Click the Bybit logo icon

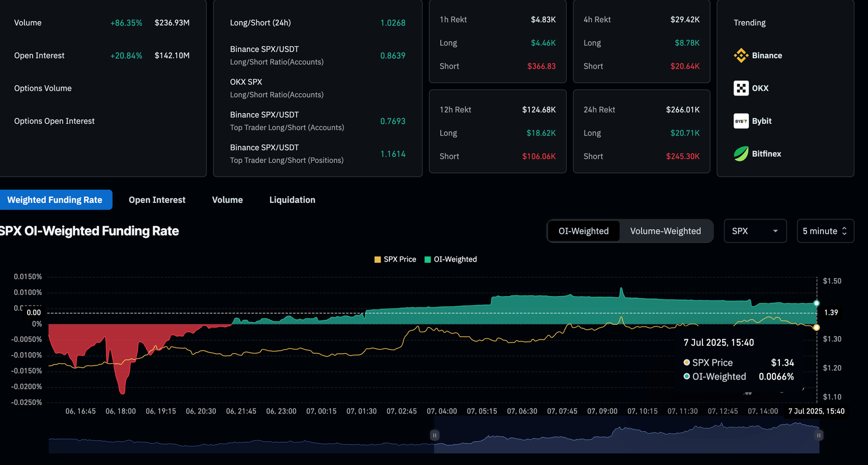tap(741, 121)
